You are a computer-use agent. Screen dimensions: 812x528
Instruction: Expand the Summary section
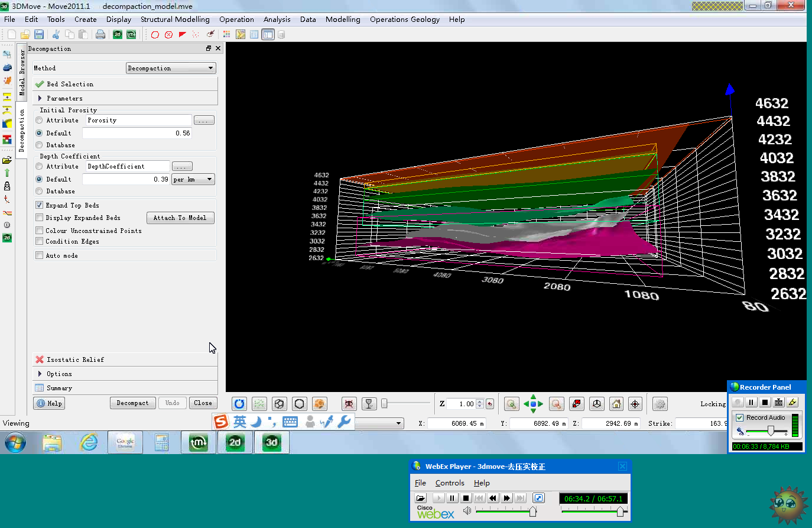click(125, 388)
